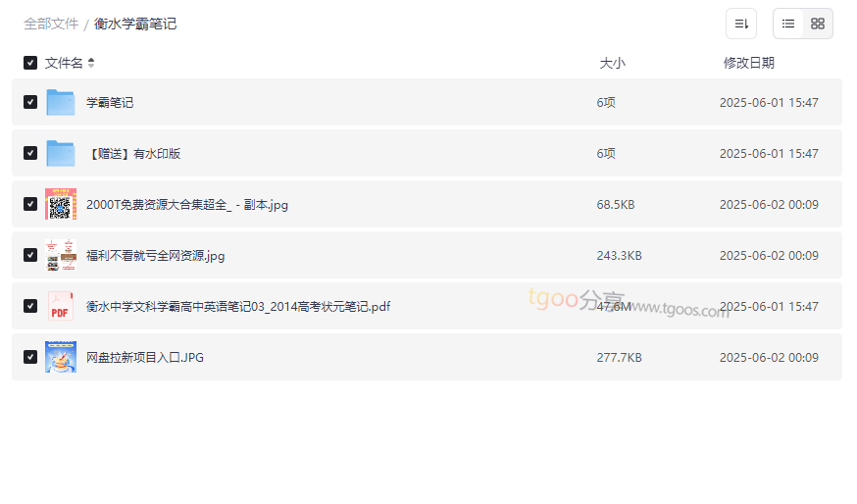The image size is (857, 504).
Task: Open the sort order menu icon
Action: [741, 24]
